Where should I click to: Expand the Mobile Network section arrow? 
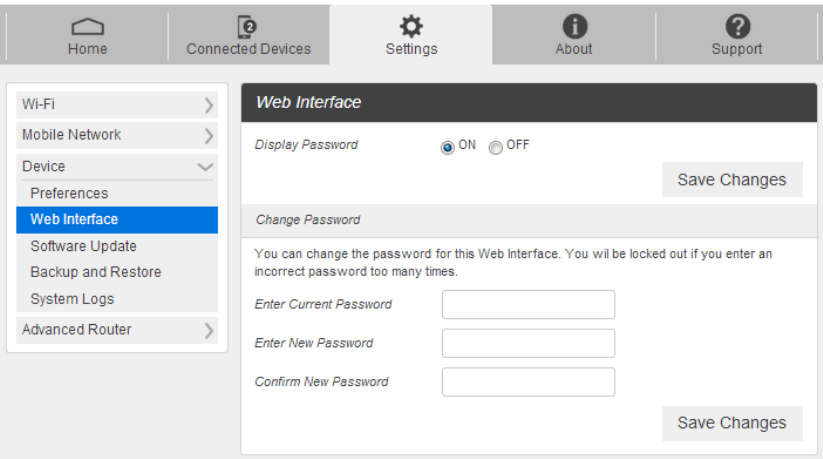point(208,135)
